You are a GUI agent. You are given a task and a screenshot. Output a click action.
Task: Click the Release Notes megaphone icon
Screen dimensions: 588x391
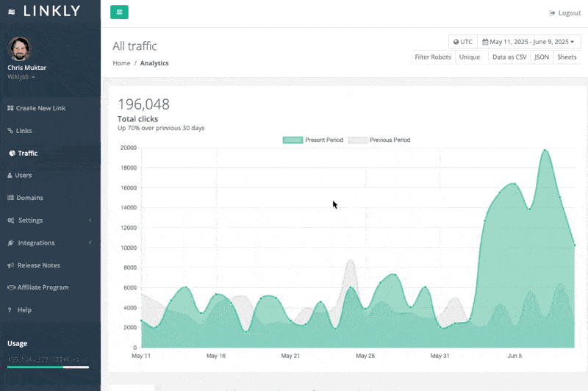(10, 265)
